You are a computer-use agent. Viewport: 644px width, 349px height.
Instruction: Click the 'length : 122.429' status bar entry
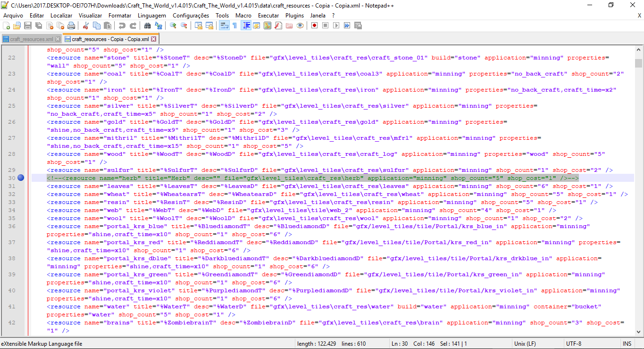[x=316, y=344]
